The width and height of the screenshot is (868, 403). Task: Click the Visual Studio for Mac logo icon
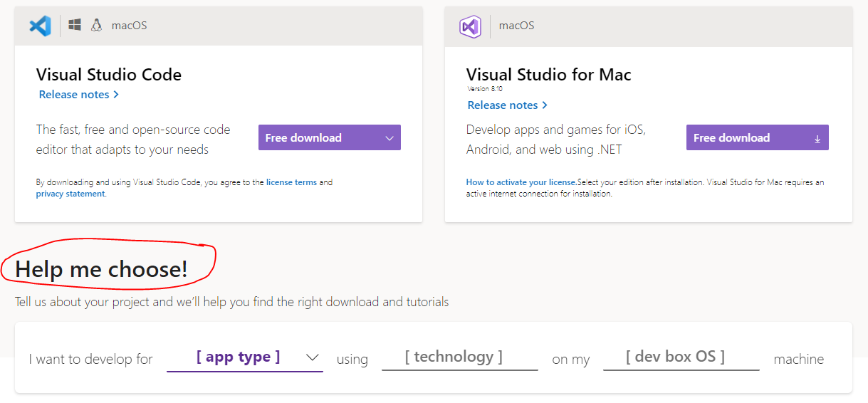point(470,26)
